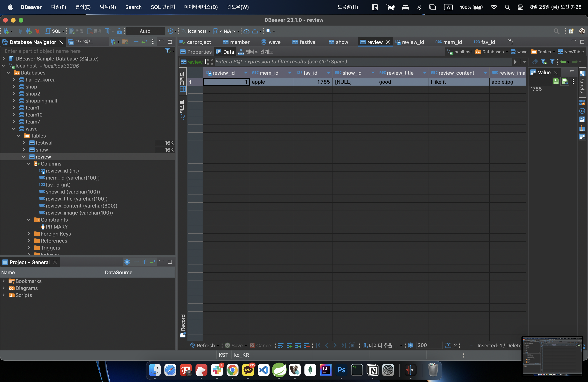Image resolution: width=588 pixels, height=382 pixels.
Task: Click the delete row icon in bottom toolbar
Action: [306, 345]
